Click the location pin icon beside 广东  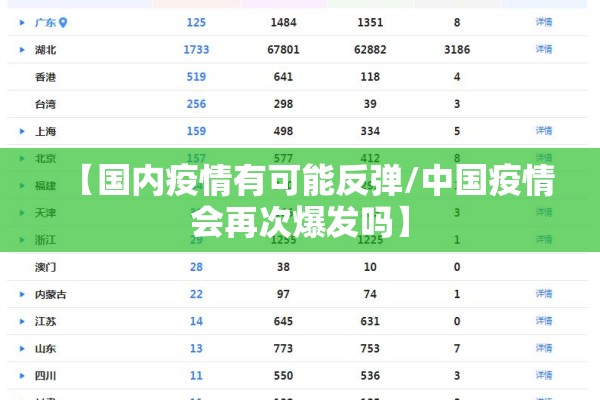tap(63, 23)
